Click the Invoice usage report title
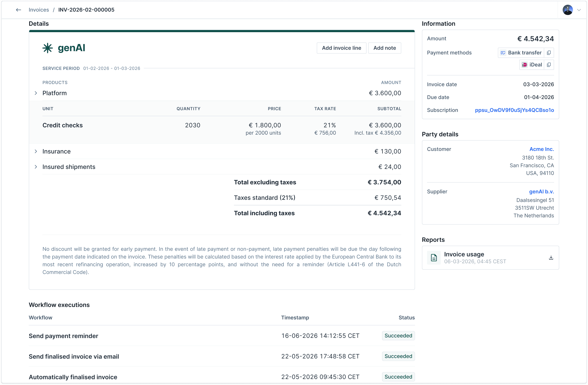 464,254
